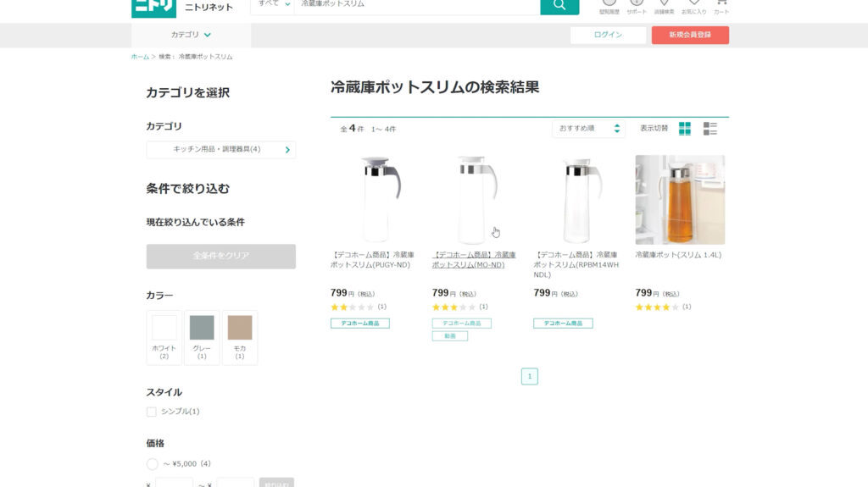Switch to list view display
The height and width of the screenshot is (487, 868).
click(x=710, y=129)
